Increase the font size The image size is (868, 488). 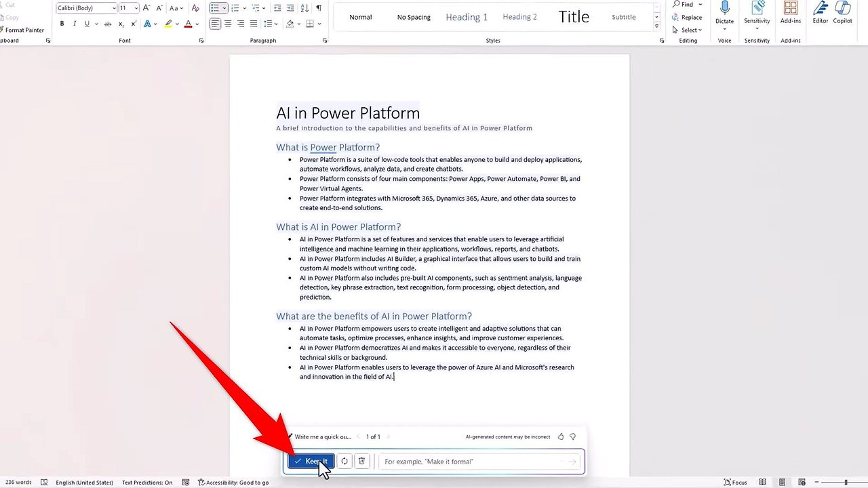click(146, 8)
